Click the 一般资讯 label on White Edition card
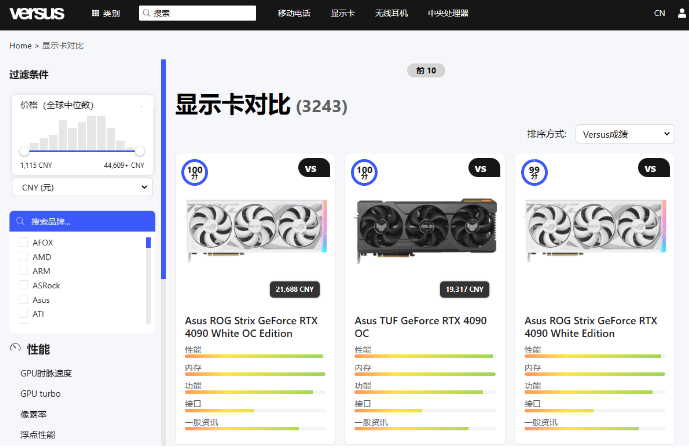The image size is (689, 448). [x=541, y=422]
